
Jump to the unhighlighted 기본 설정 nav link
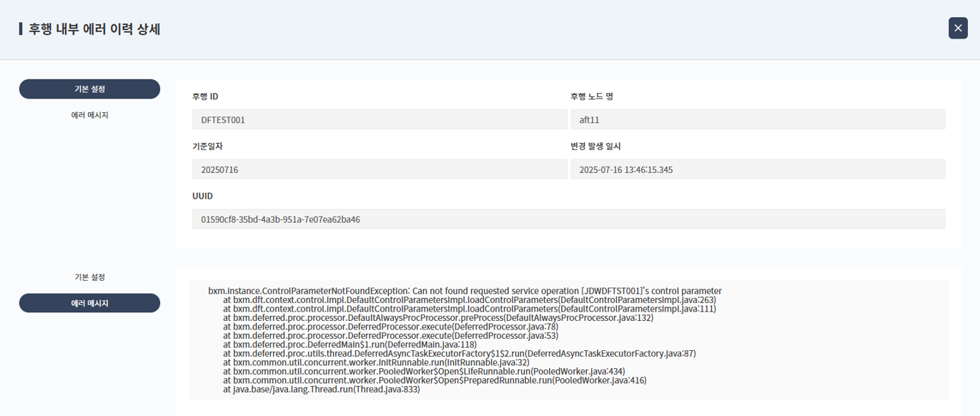[89, 277]
